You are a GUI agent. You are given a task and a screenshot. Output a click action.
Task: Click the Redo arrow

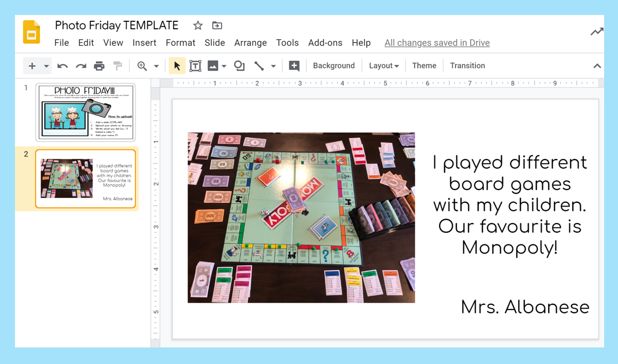[x=81, y=65]
